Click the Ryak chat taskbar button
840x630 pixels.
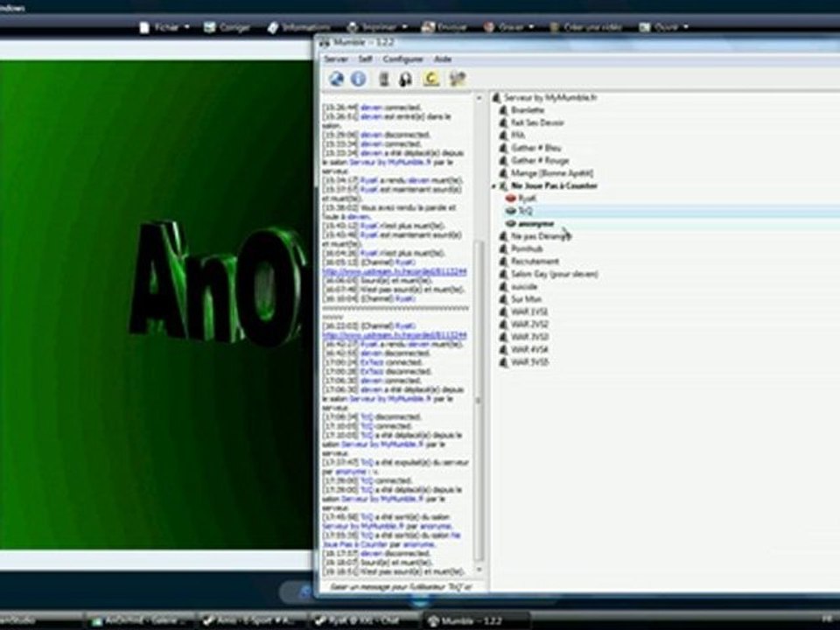tap(364, 620)
